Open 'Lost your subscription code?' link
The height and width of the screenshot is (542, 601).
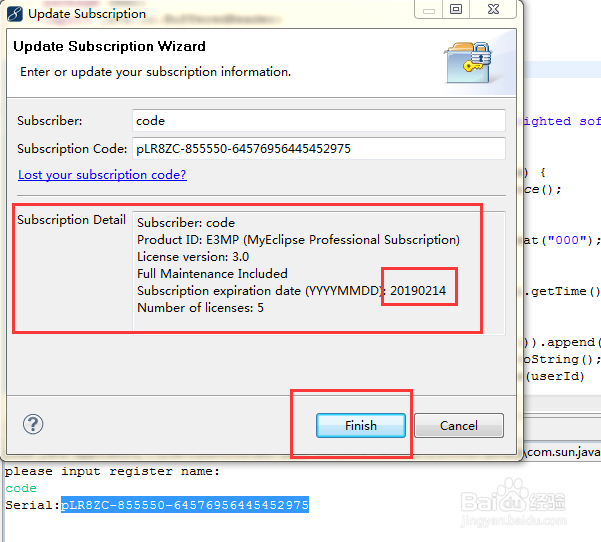[x=102, y=175]
